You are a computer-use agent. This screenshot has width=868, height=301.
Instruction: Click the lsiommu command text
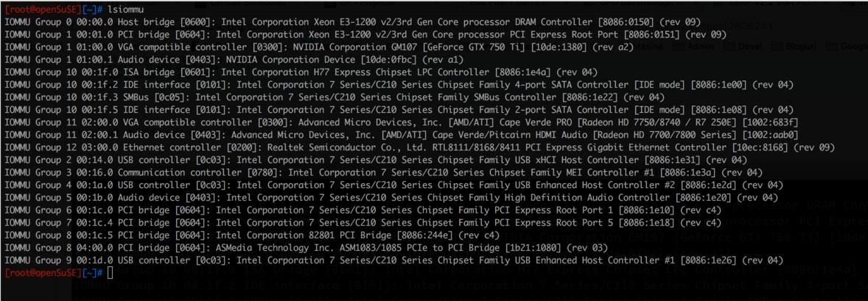point(125,10)
